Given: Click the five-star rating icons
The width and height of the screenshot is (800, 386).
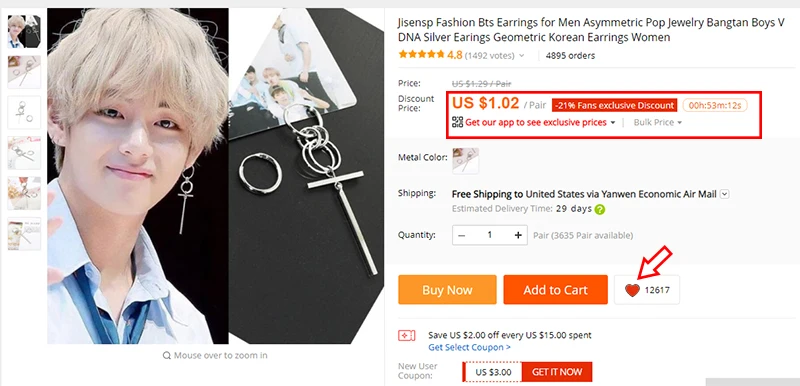Looking at the screenshot, I should (421, 54).
